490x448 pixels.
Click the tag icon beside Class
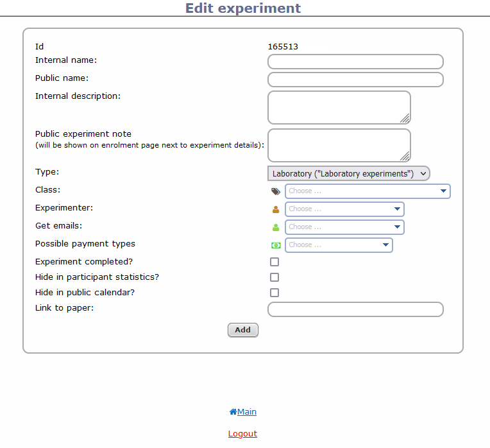click(x=276, y=191)
